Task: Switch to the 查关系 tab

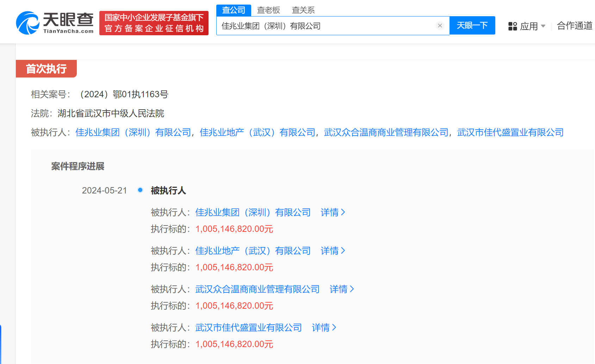Action: tap(302, 10)
